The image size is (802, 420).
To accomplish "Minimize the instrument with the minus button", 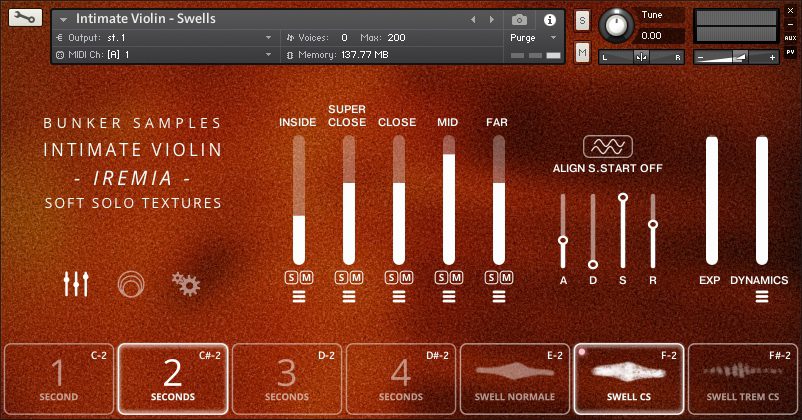I will (790, 24).
